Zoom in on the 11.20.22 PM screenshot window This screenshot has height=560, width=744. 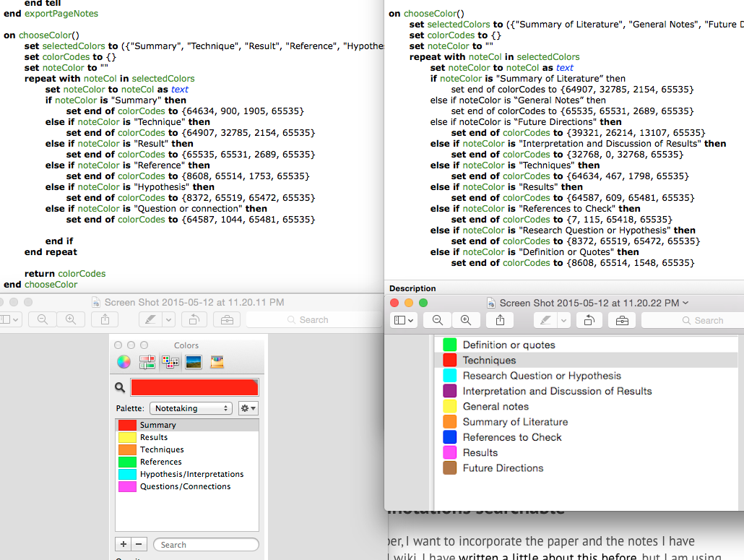click(x=466, y=320)
